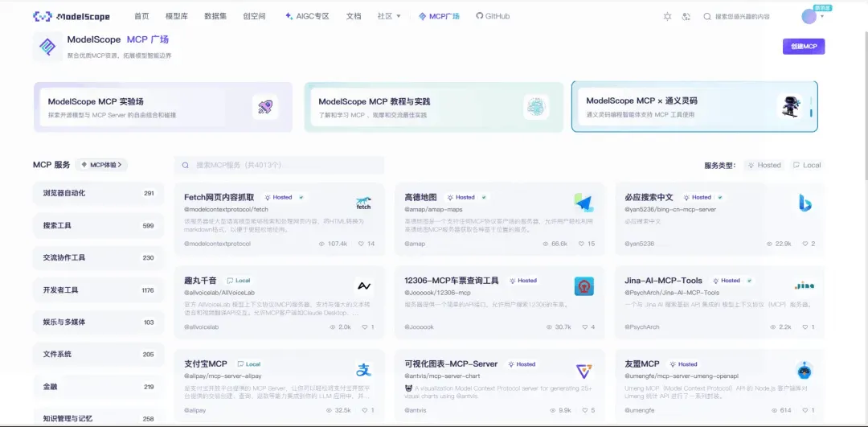Expand the 社区 dropdown menu
Image resolution: width=868 pixels, height=427 pixels.
(389, 17)
